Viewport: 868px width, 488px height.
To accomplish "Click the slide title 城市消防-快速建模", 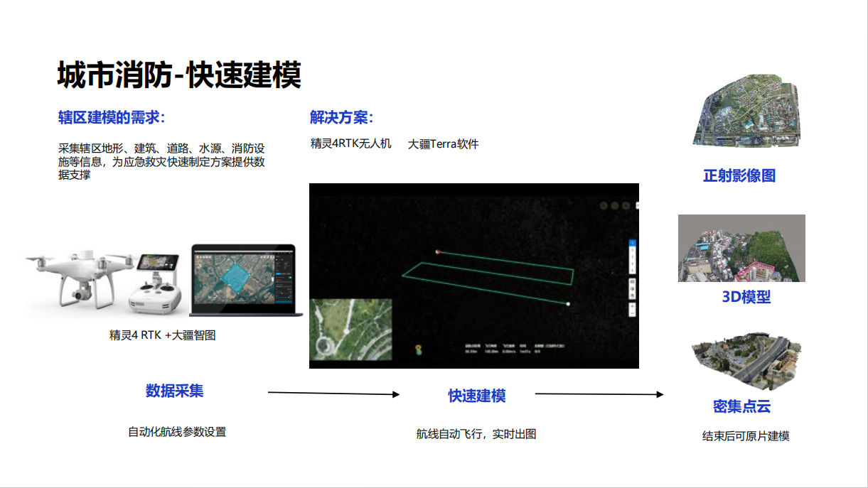I will (x=179, y=75).
